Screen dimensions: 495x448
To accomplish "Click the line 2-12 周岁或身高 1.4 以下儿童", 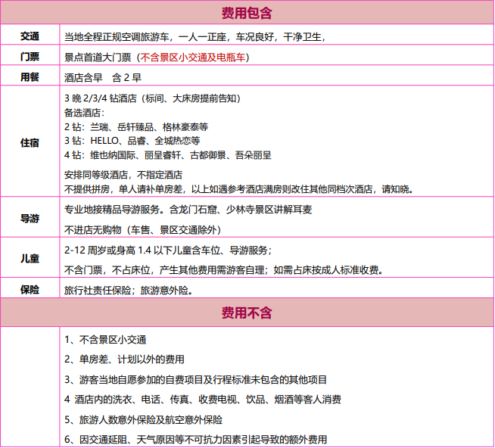I will click(168, 250).
